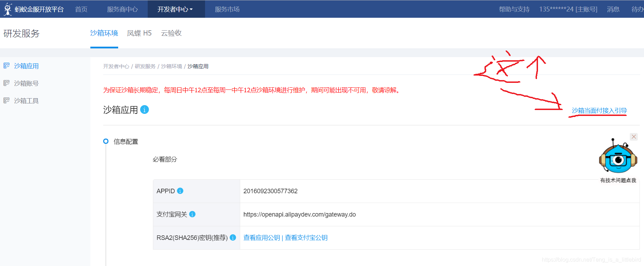The width and height of the screenshot is (644, 266).
Task: Click the robot assistant mascot
Action: (x=618, y=157)
